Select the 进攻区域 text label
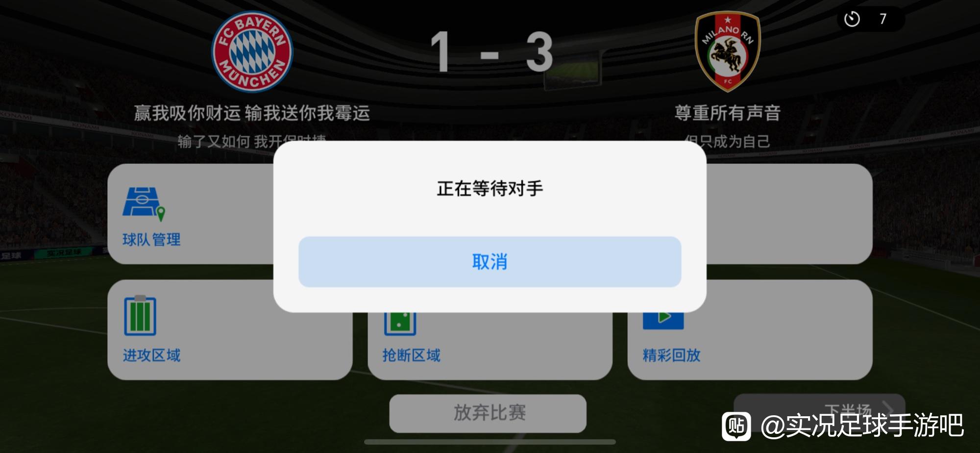 coord(151,355)
